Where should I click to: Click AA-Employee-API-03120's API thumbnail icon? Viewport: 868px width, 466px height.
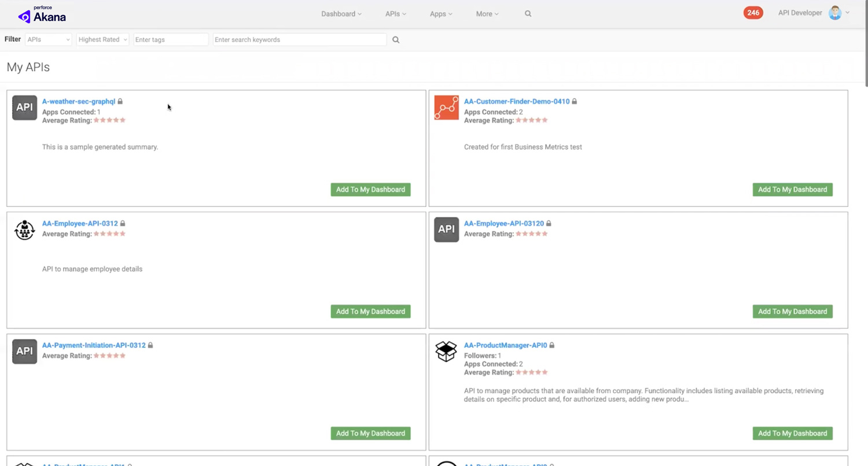click(446, 230)
